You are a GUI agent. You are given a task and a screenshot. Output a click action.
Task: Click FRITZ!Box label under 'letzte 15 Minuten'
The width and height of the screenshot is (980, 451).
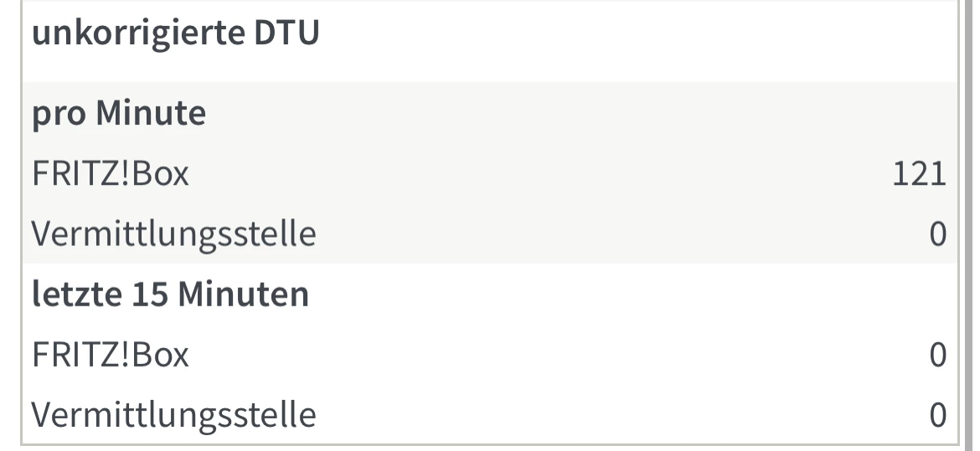click(110, 355)
